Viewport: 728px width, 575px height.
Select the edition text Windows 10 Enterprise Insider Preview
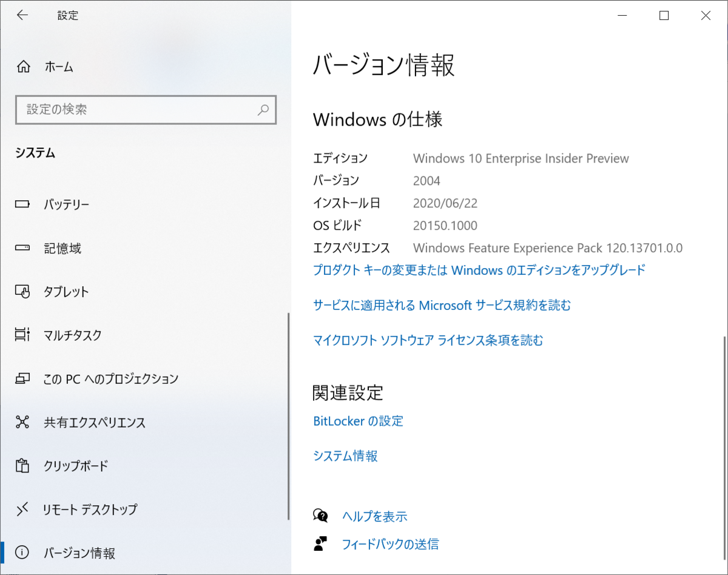coord(521,158)
